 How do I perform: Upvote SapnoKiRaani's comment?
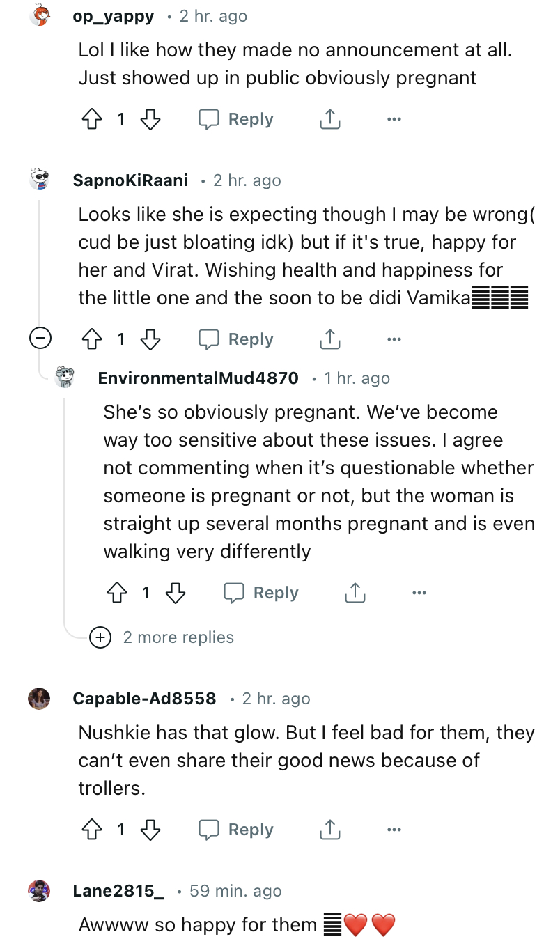pos(92,340)
